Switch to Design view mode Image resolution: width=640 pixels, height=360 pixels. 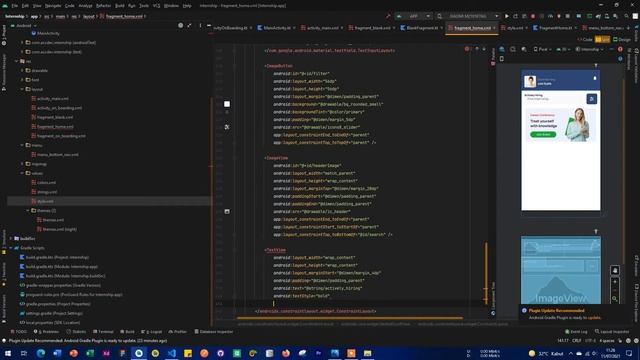click(x=621, y=40)
